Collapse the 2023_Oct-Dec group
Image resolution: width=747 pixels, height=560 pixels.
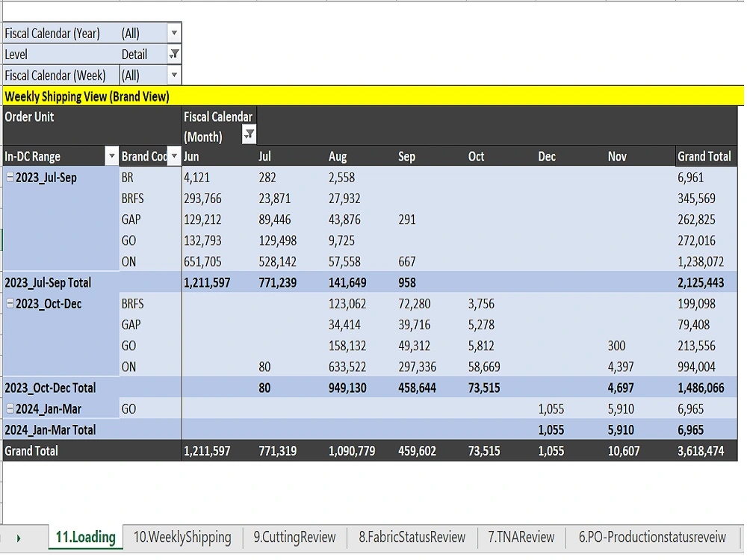coord(10,304)
